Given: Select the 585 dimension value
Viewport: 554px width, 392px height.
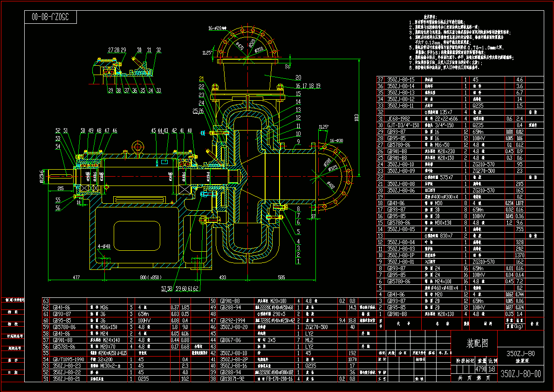Looking at the screenshot, I should [x=281, y=277].
